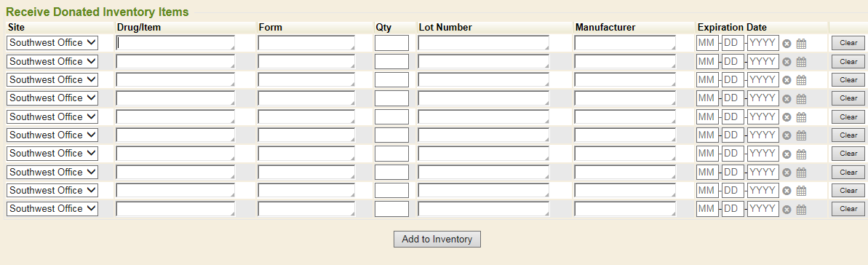
Task: Open Site dropdown in eighth row
Action: [52, 172]
